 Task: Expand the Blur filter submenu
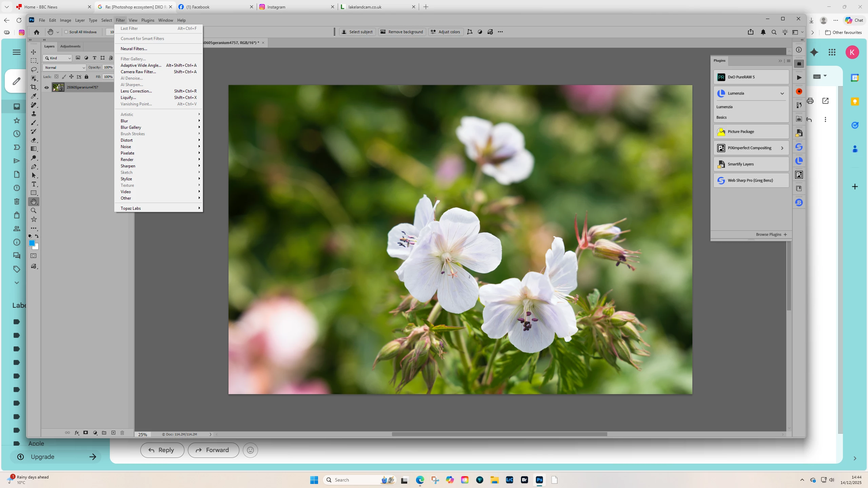158,121
